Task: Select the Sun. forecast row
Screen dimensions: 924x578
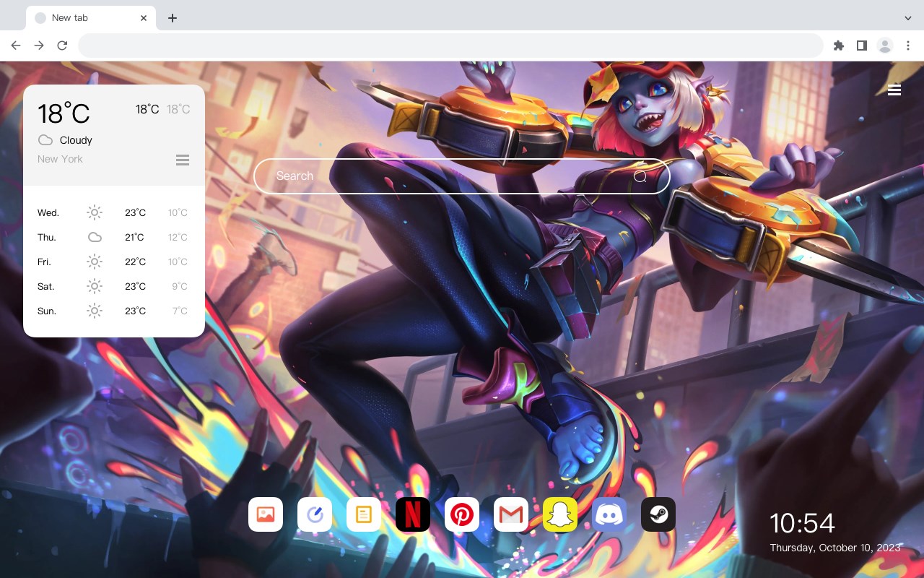Action: point(114,311)
